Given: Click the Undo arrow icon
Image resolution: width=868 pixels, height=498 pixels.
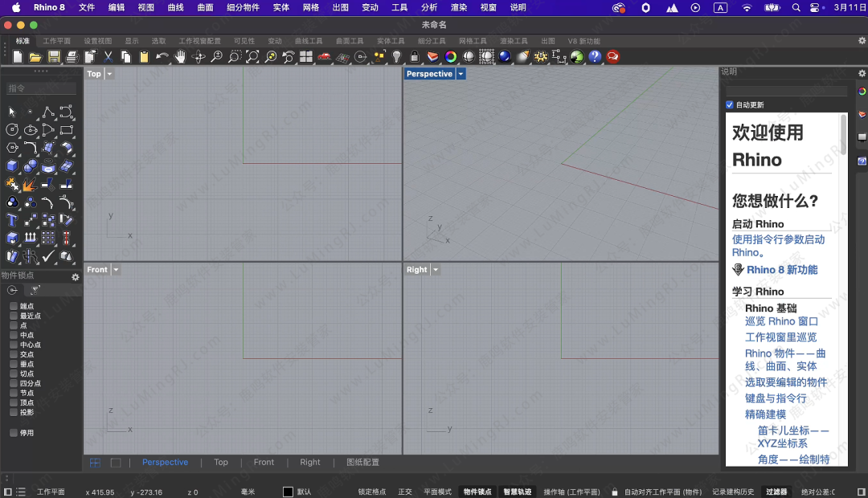Looking at the screenshot, I should coord(162,57).
